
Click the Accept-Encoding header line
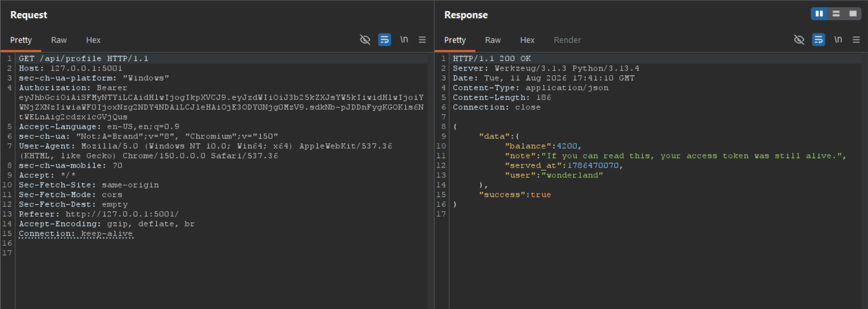[x=107, y=224]
